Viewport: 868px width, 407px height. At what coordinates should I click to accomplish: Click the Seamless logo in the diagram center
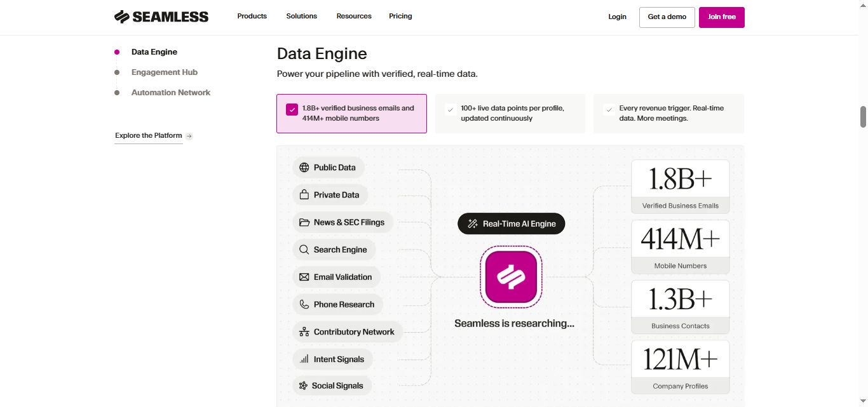(511, 276)
